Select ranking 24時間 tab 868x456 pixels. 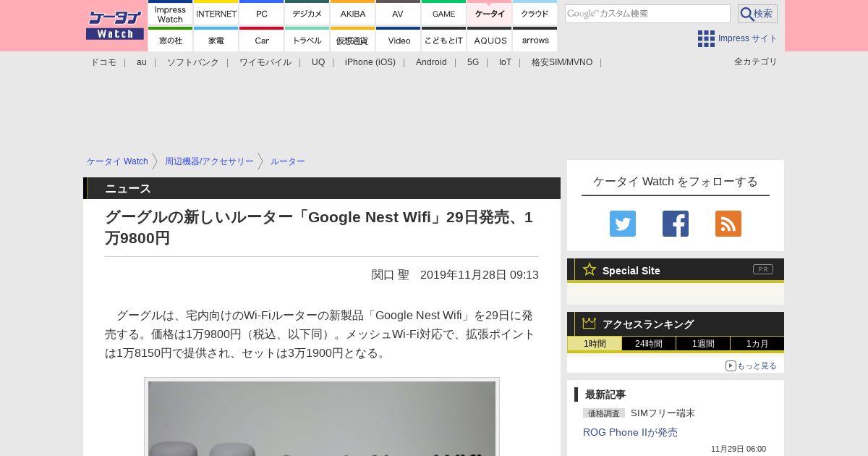[649, 344]
